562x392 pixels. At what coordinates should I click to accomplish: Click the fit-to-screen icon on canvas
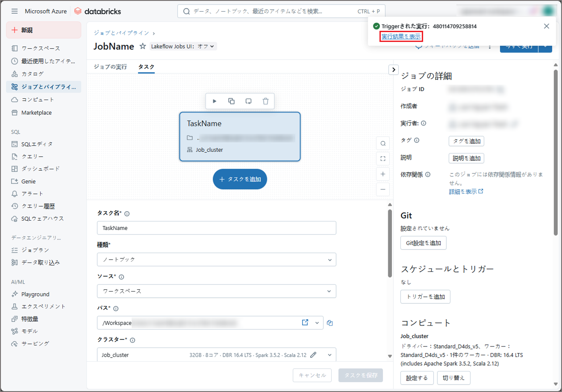[x=383, y=158]
